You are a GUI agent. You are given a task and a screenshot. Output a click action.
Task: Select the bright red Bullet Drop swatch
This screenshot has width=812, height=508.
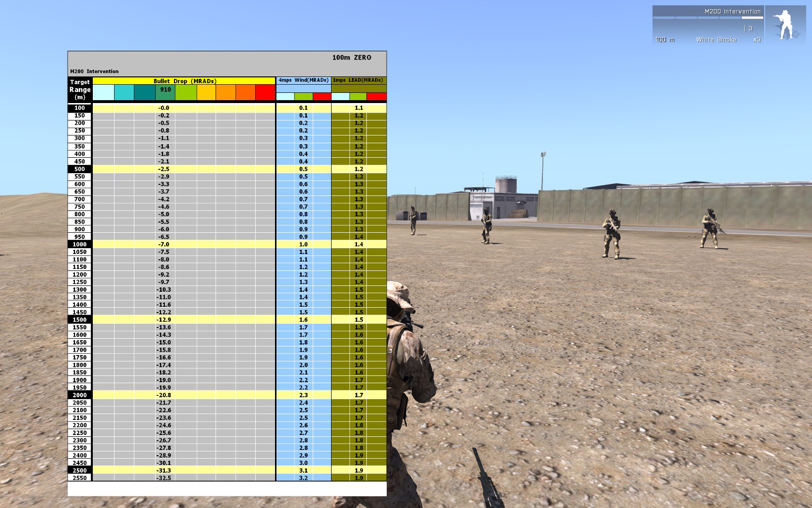[265, 92]
